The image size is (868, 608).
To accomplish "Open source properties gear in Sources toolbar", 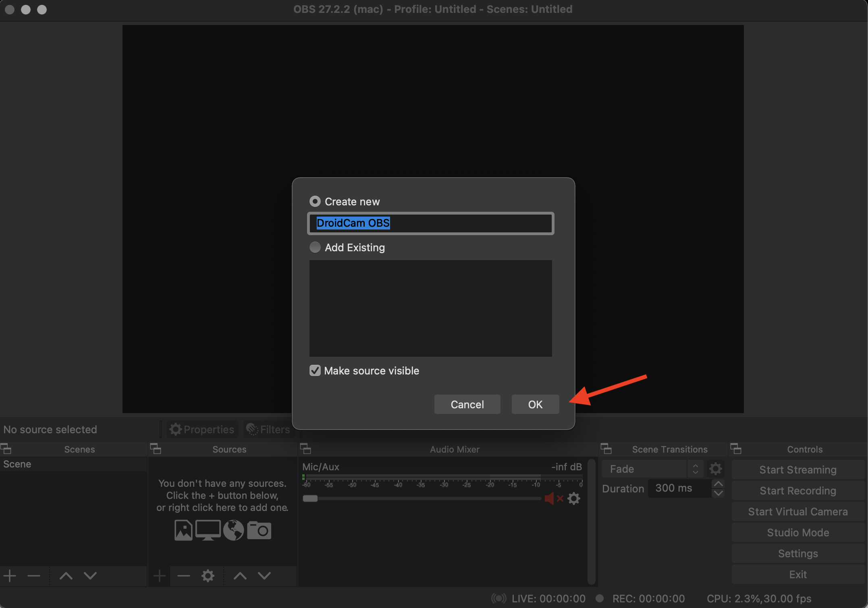I will (x=208, y=576).
